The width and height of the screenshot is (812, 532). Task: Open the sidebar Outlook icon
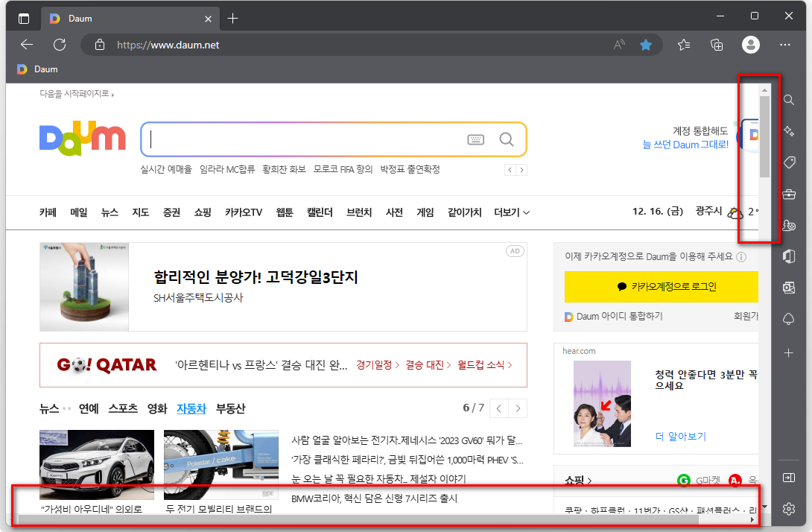pos(789,288)
